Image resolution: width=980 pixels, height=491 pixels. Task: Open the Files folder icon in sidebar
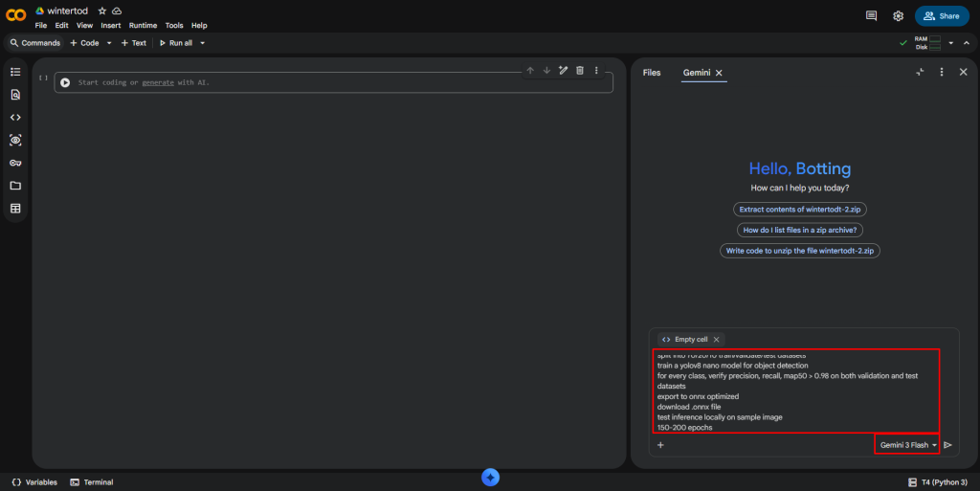click(15, 186)
